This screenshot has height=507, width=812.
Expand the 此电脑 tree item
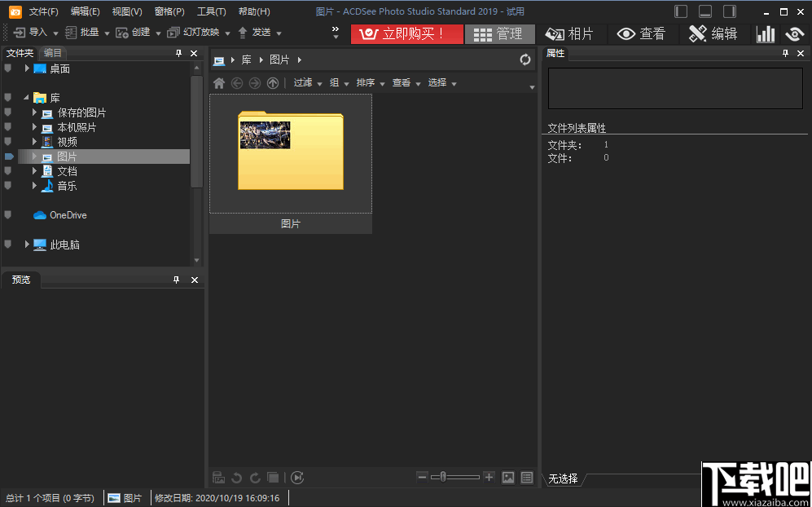[27, 244]
